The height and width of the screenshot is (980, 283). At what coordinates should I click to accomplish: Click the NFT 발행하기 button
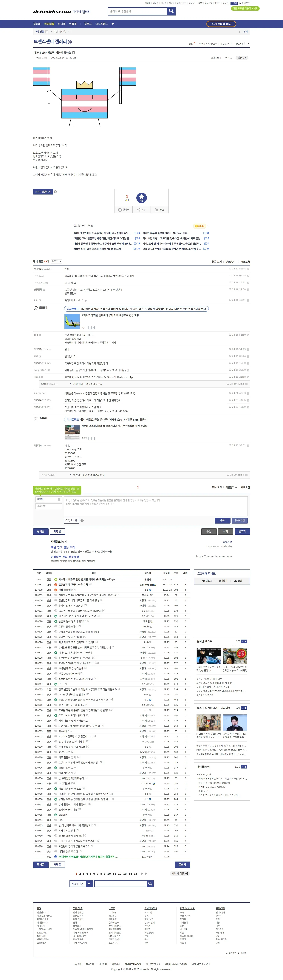point(43,192)
